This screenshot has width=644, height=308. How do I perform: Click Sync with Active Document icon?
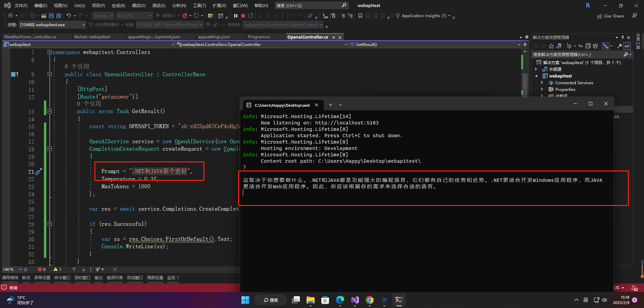point(581,46)
